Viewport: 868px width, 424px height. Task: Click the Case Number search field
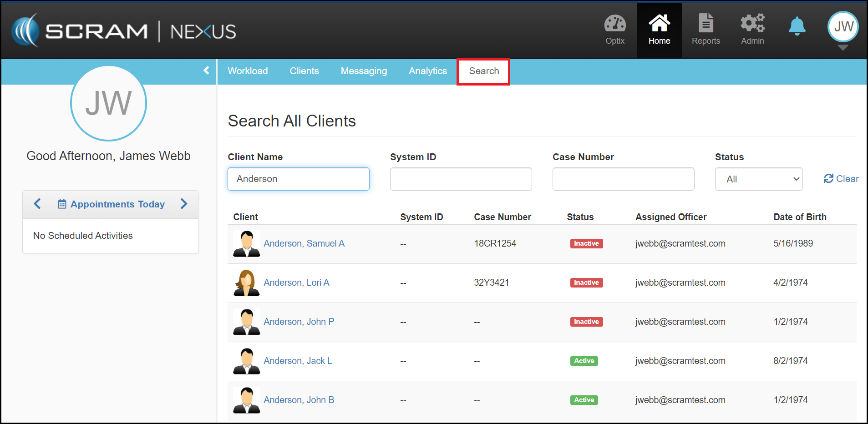click(623, 179)
